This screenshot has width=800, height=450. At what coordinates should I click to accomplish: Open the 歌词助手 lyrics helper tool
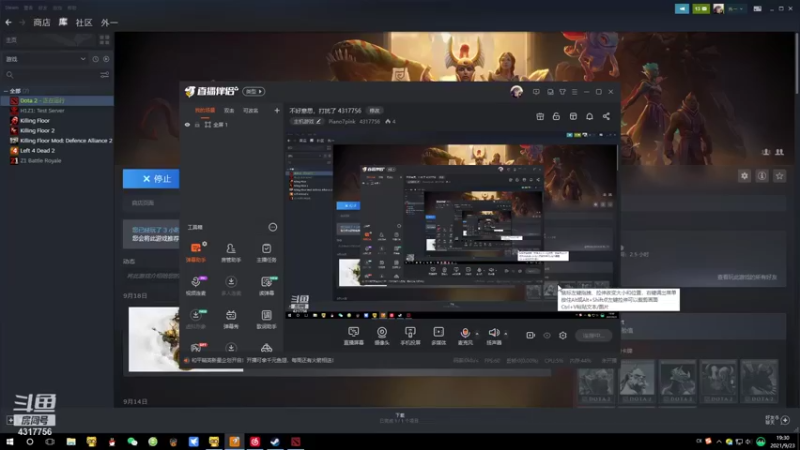tap(266, 319)
